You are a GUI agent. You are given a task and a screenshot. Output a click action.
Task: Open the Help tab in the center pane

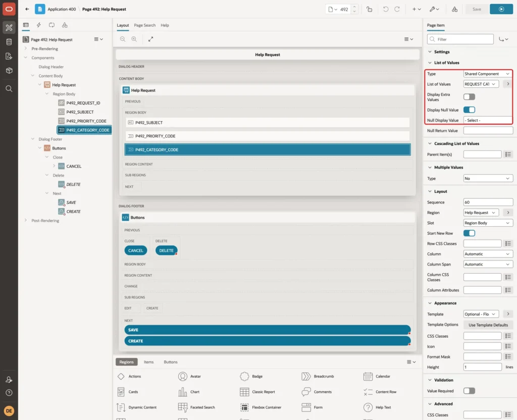(165, 25)
